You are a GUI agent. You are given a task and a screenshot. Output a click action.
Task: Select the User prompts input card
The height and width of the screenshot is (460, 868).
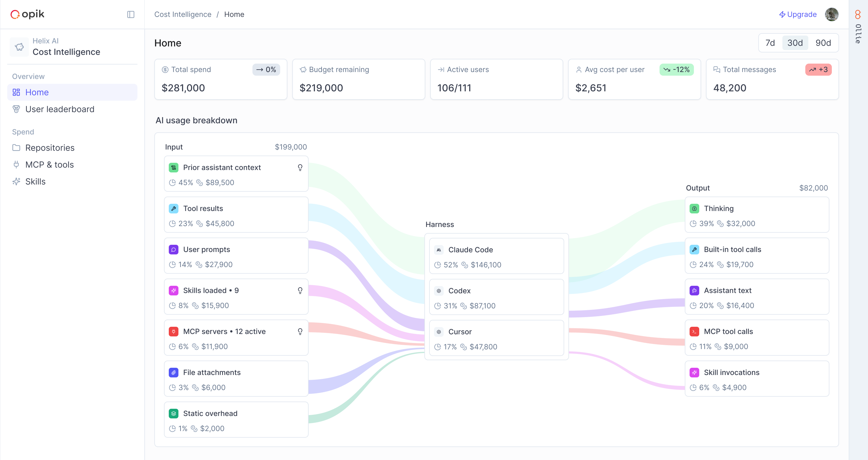click(236, 256)
